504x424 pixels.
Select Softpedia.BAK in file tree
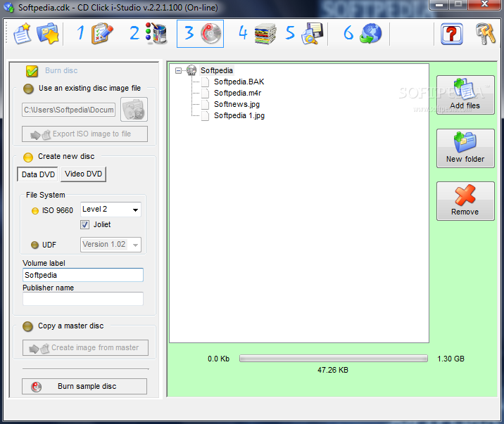[239, 82]
